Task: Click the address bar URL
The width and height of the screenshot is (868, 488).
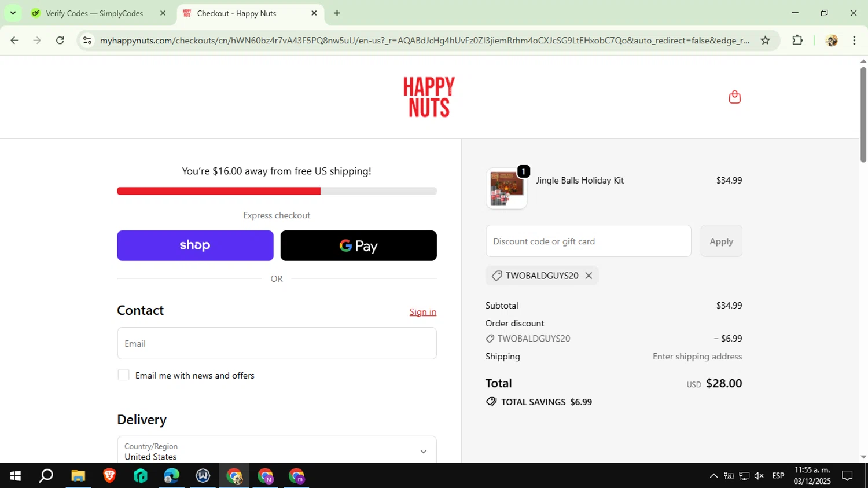Action: [x=424, y=40]
